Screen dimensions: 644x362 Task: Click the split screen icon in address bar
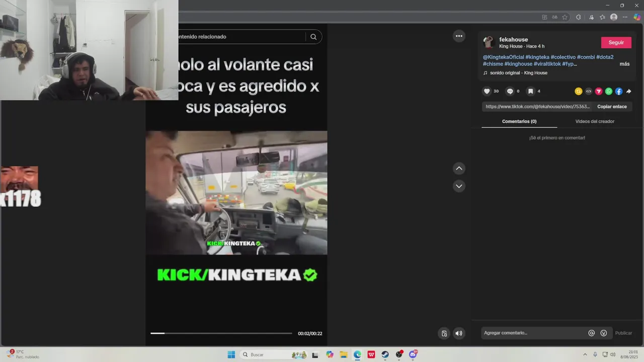coord(544,17)
